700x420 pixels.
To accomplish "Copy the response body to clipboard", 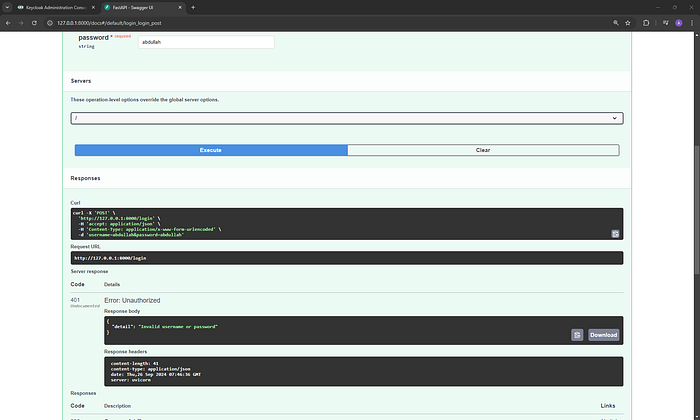I will (577, 335).
